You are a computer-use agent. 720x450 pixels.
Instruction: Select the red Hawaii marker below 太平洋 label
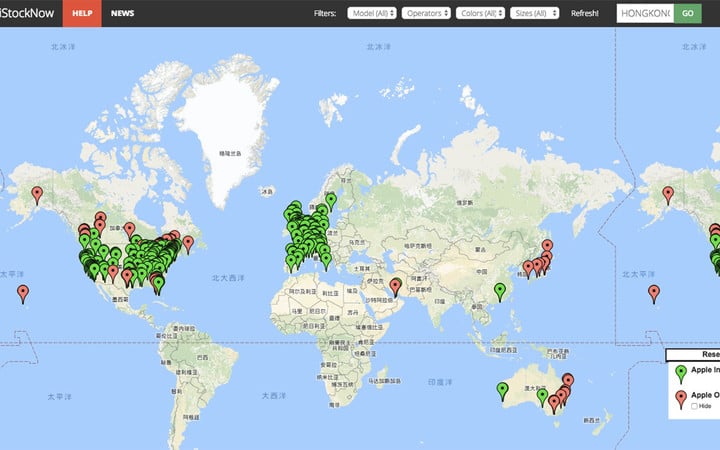point(22,294)
